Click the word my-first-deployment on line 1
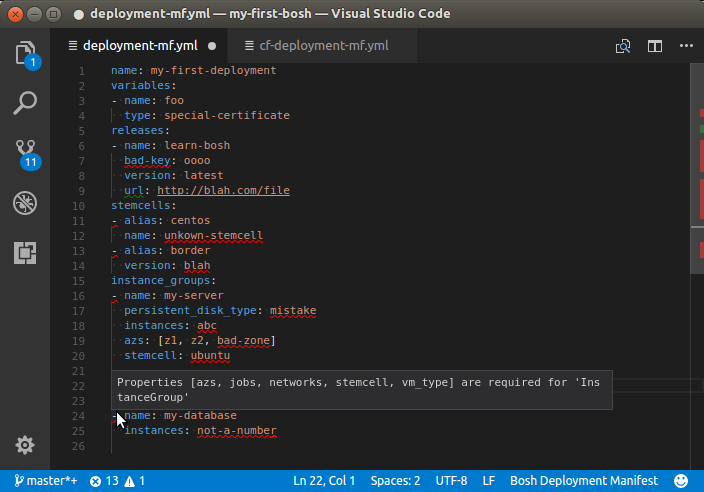 (213, 70)
